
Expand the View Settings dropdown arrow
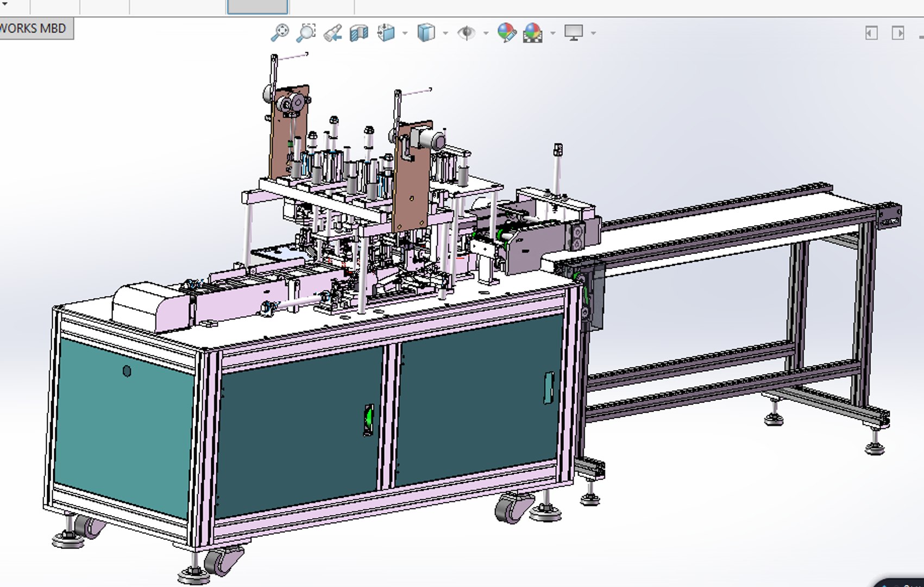coord(593,33)
